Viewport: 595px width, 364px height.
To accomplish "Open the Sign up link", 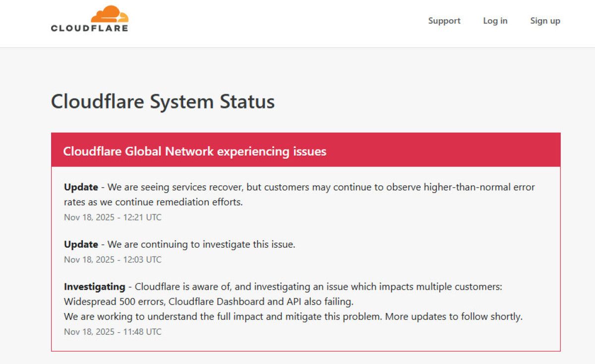I will [x=545, y=21].
